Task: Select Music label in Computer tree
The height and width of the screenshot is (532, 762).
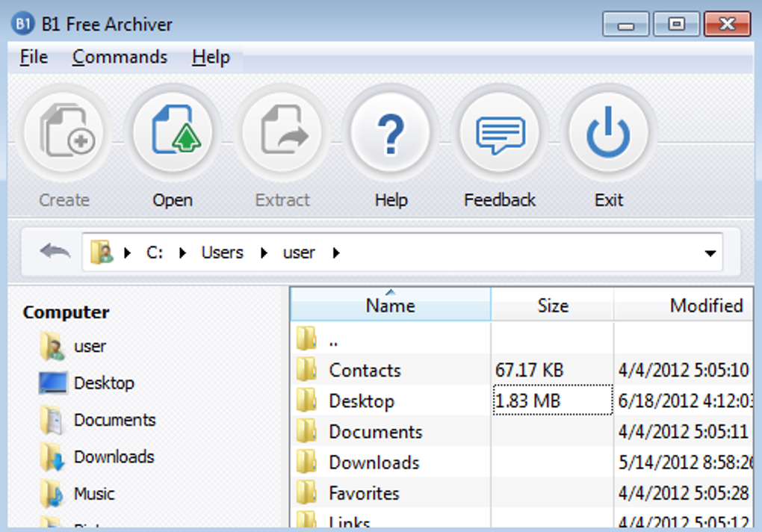Action: pos(94,494)
